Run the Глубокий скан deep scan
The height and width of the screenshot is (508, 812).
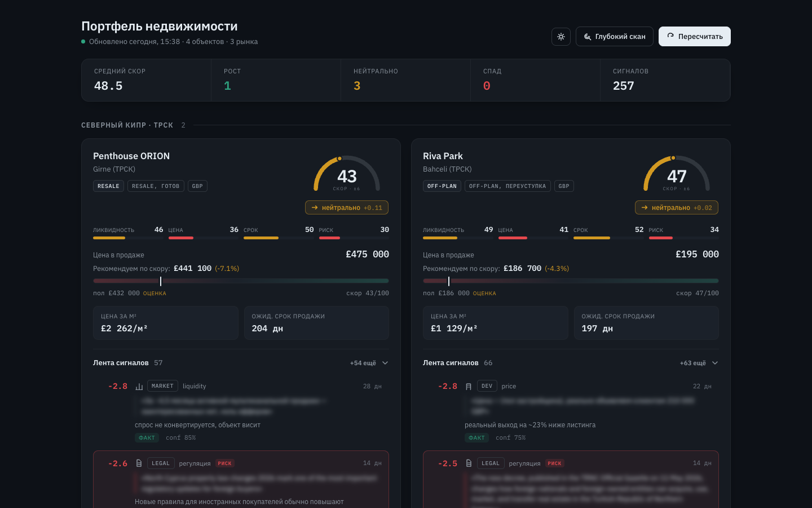[x=615, y=37]
